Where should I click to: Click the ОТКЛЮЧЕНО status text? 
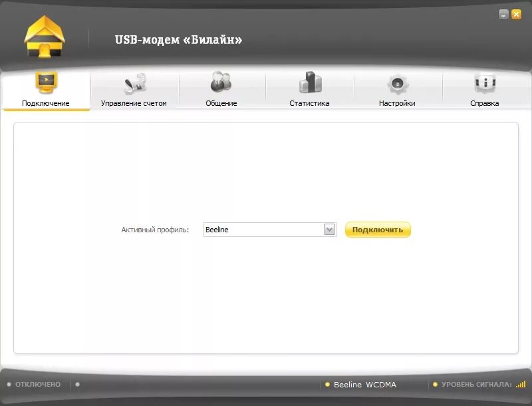pos(38,384)
